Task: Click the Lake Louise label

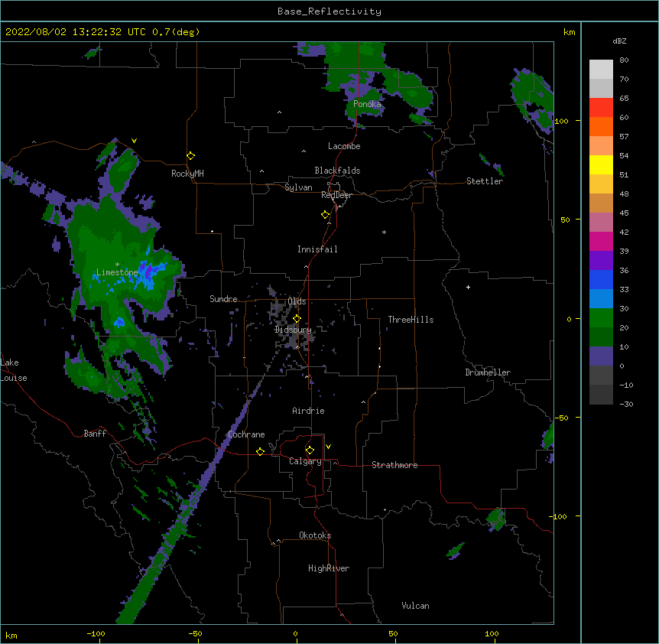Action: 14,370
